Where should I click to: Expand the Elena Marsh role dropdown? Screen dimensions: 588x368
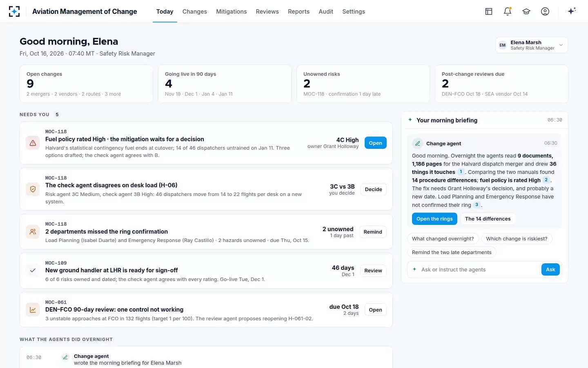click(532, 45)
